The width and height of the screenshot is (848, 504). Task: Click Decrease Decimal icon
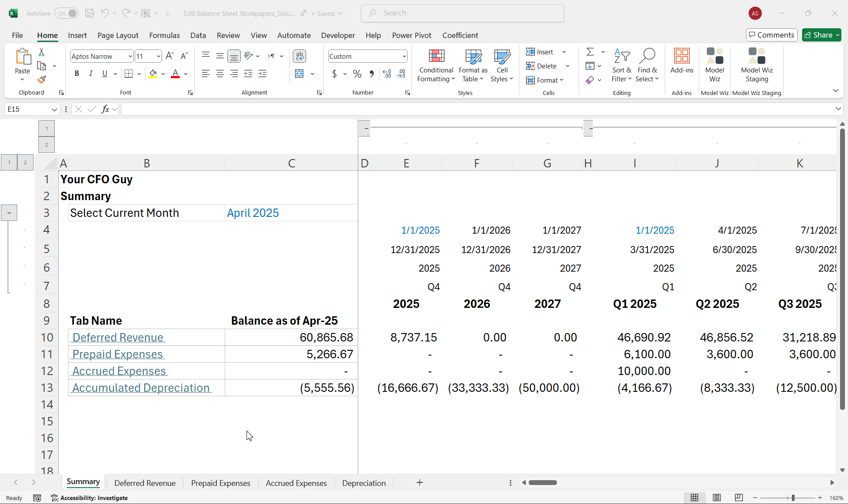(401, 74)
